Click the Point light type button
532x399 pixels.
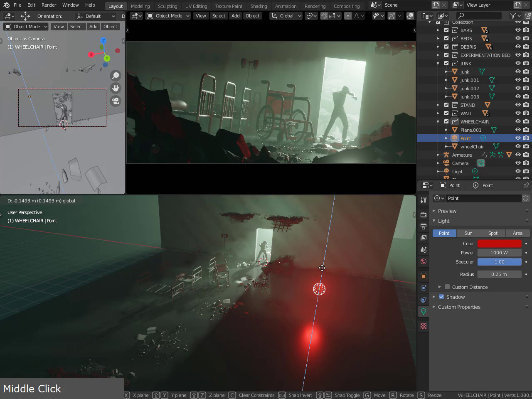click(444, 233)
